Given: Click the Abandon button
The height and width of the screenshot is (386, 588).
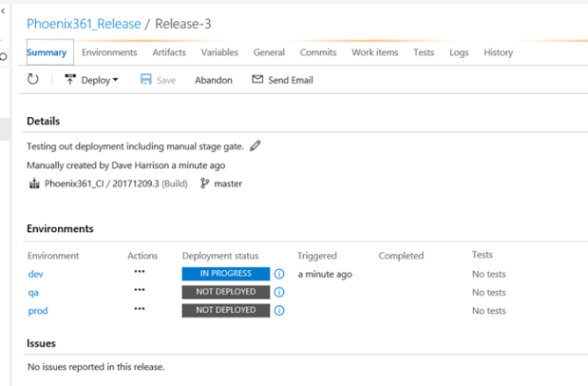Looking at the screenshot, I should tap(213, 81).
